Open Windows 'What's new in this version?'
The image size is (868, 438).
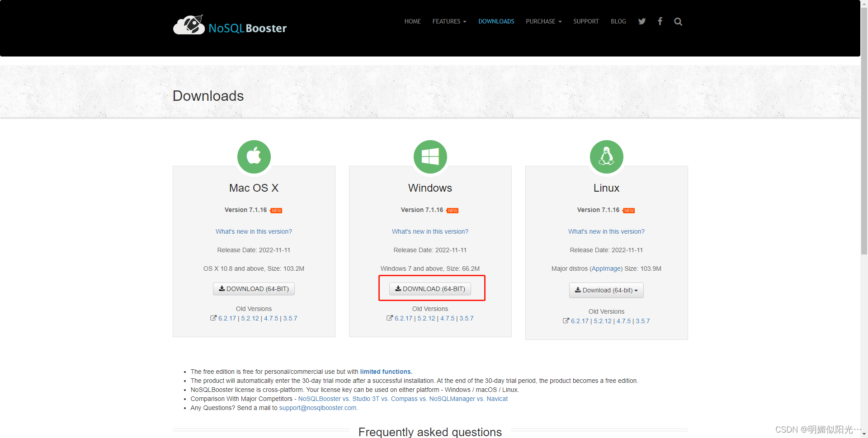point(430,231)
